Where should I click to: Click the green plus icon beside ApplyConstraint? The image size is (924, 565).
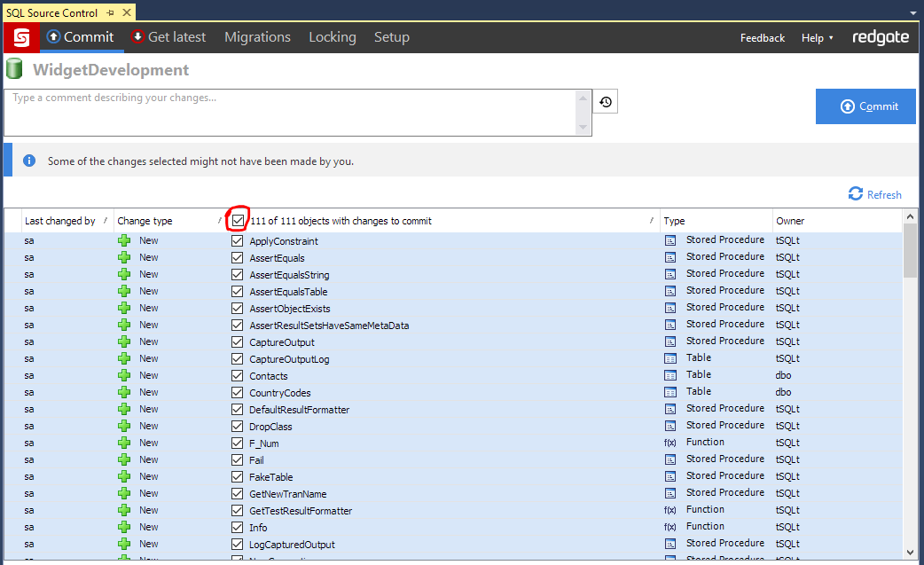[x=124, y=241]
